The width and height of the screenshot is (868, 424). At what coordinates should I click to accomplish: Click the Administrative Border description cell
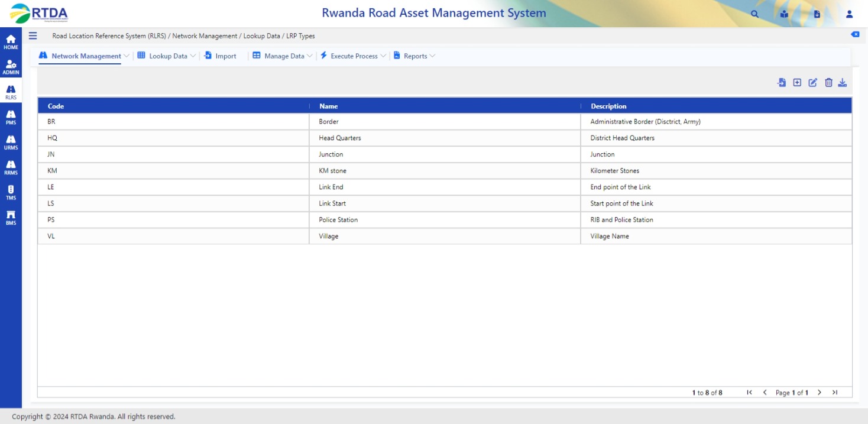pos(717,122)
